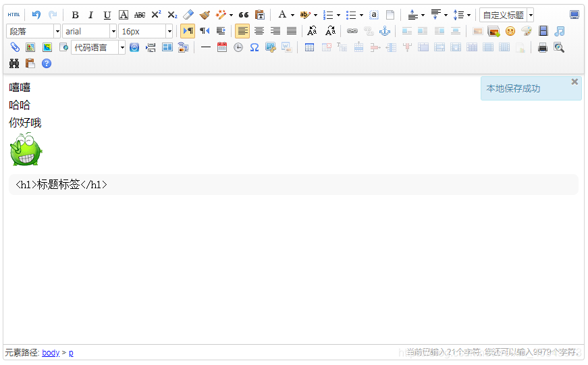Insert a hyperlink with chain icon

point(352,31)
